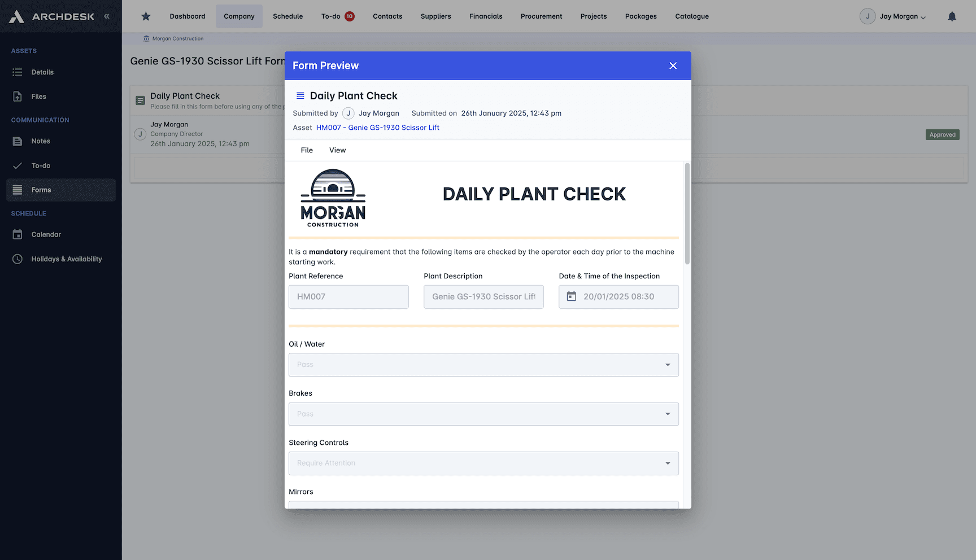The image size is (976, 560).
Task: Close the Form Preview dialog
Action: coord(673,65)
